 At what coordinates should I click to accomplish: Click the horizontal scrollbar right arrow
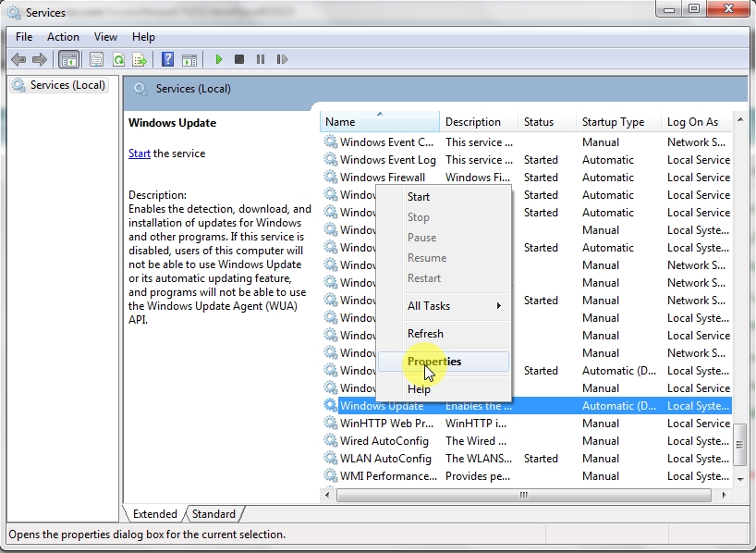tap(724, 495)
